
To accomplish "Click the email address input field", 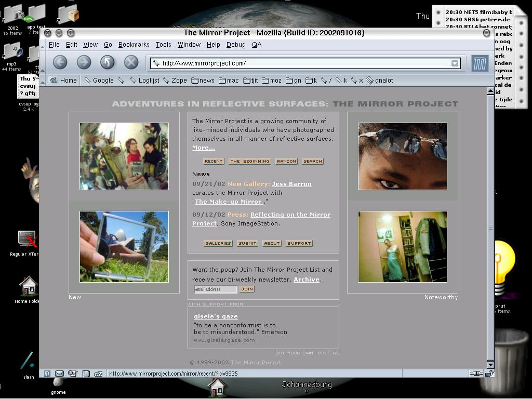I will tap(216, 289).
